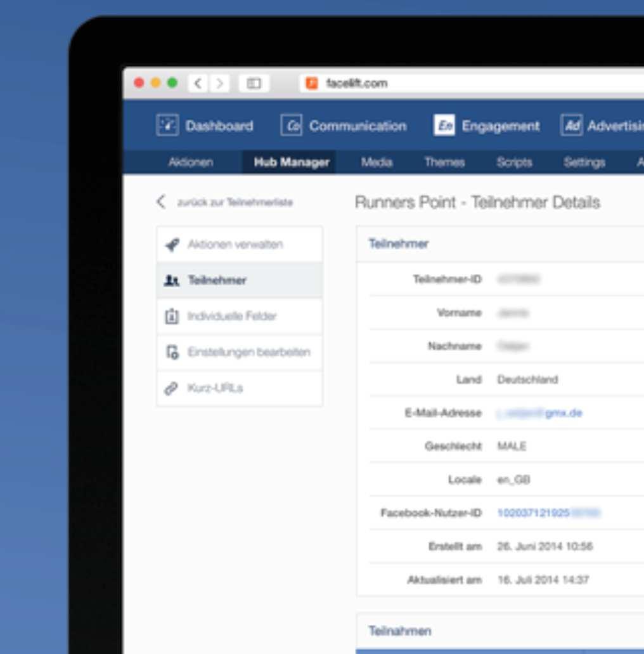
Task: Click the Communication module icon
Action: (292, 125)
